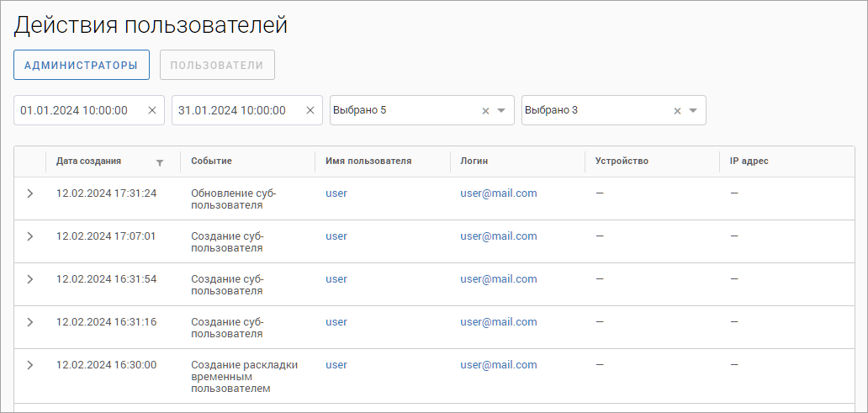Expand the row dated 12.02.2024 17:07:01
The image size is (868, 413).
click(x=30, y=236)
